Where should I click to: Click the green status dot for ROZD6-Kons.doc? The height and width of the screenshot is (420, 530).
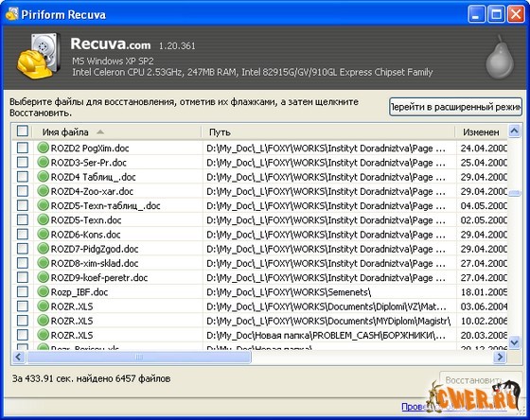tap(43, 234)
